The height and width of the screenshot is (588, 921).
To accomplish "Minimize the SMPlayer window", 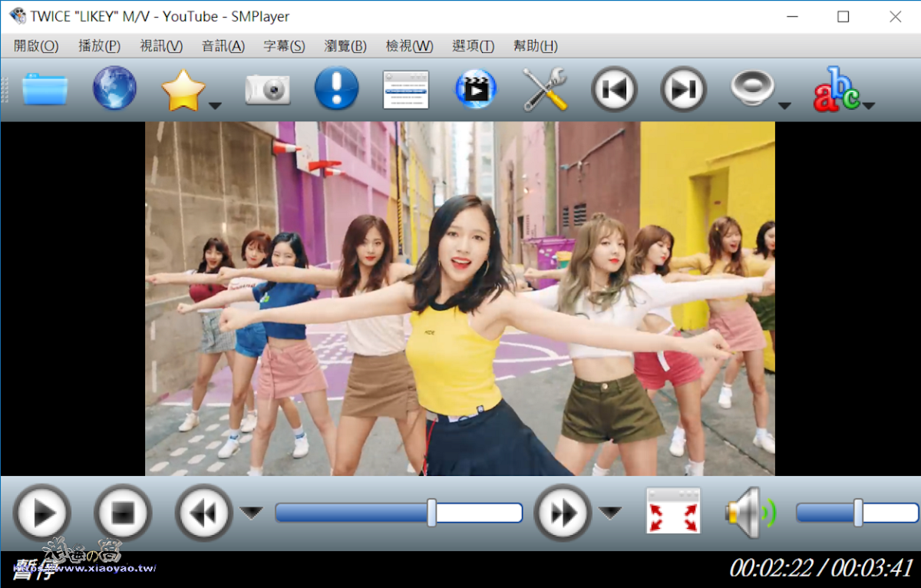I will point(792,17).
